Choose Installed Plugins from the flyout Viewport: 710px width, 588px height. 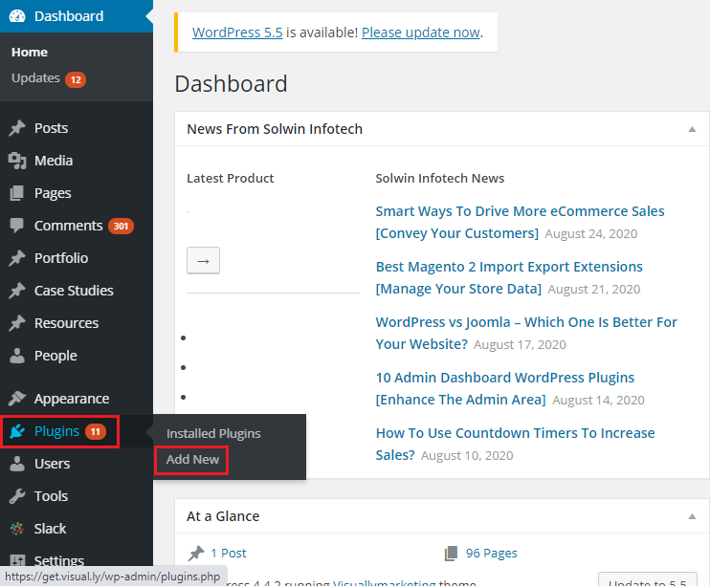coord(213,433)
